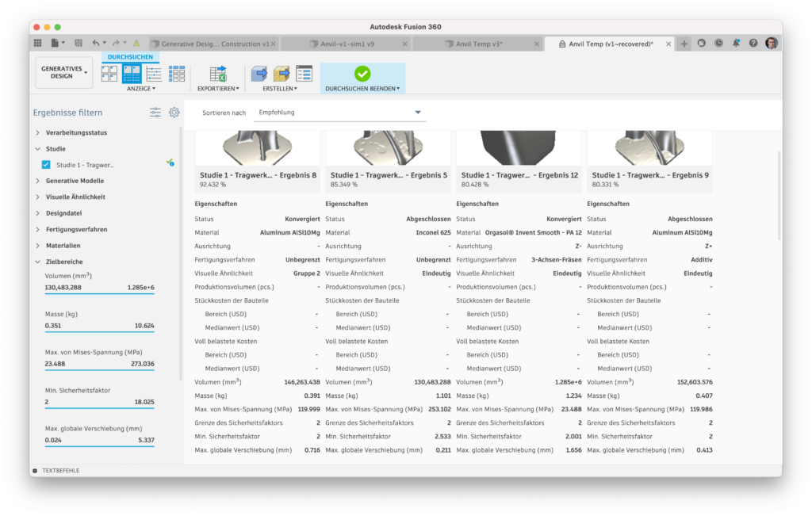The height and width of the screenshot is (516, 812).
Task: Open the Erstellen dropdown menu
Action: pyautogui.click(x=280, y=89)
